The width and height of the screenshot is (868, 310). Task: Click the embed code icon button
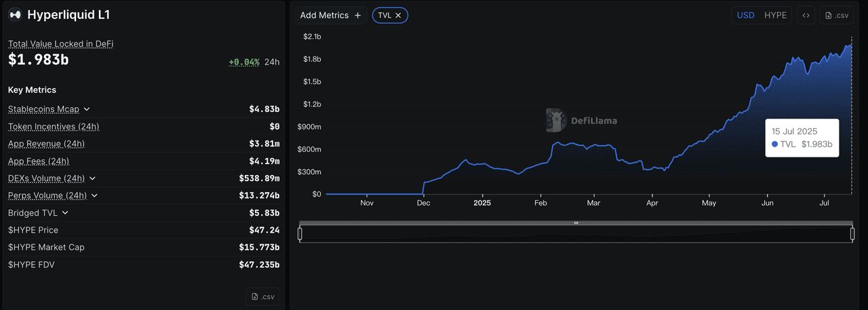point(806,15)
